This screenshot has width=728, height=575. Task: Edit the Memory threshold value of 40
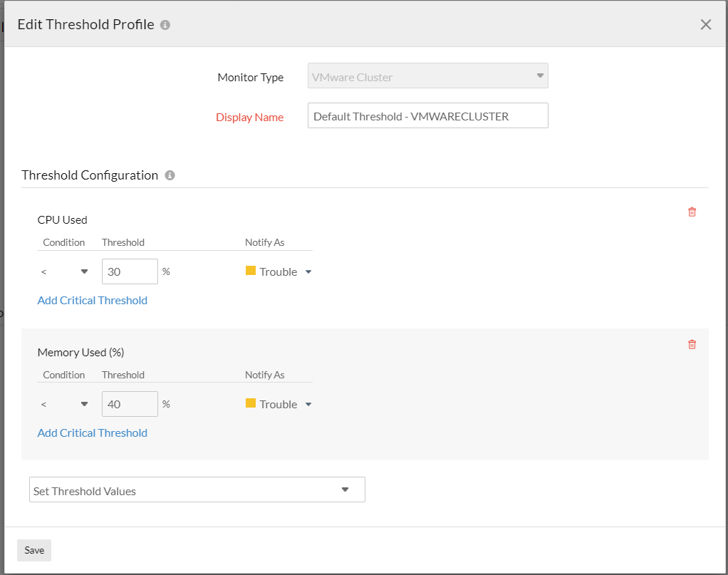(x=130, y=404)
